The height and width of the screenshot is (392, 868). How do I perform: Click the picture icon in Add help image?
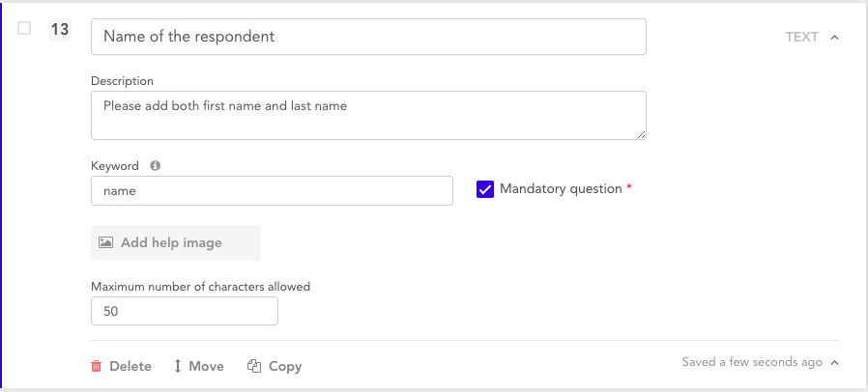coord(106,243)
